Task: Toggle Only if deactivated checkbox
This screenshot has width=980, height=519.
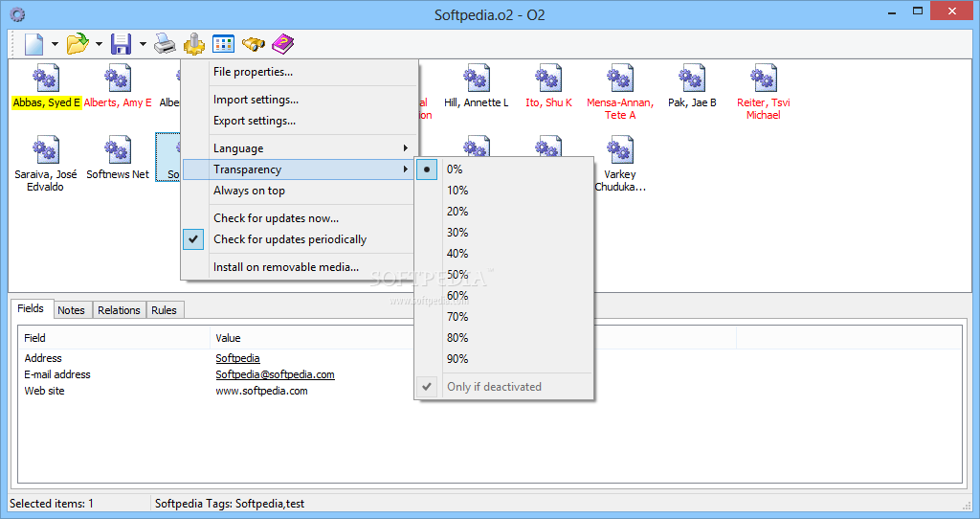Action: tap(503, 387)
